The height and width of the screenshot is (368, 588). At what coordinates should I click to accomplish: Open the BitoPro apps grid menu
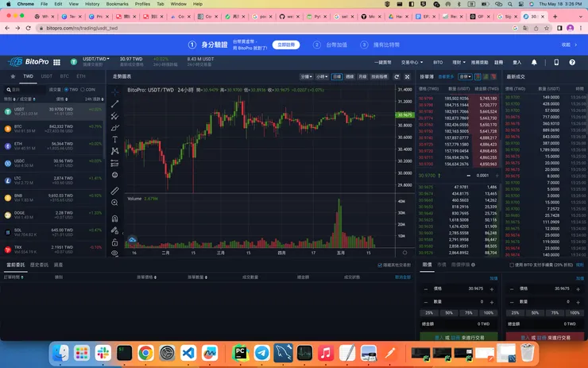click(56, 62)
